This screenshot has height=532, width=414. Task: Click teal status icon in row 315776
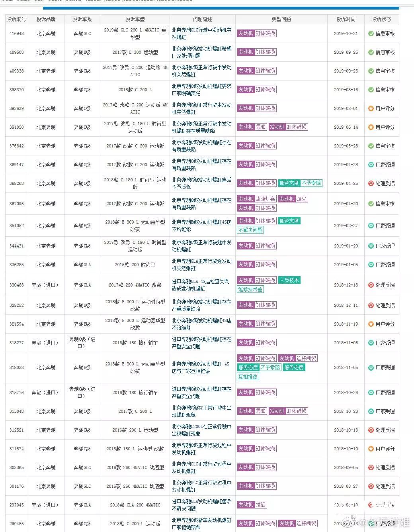click(x=371, y=393)
